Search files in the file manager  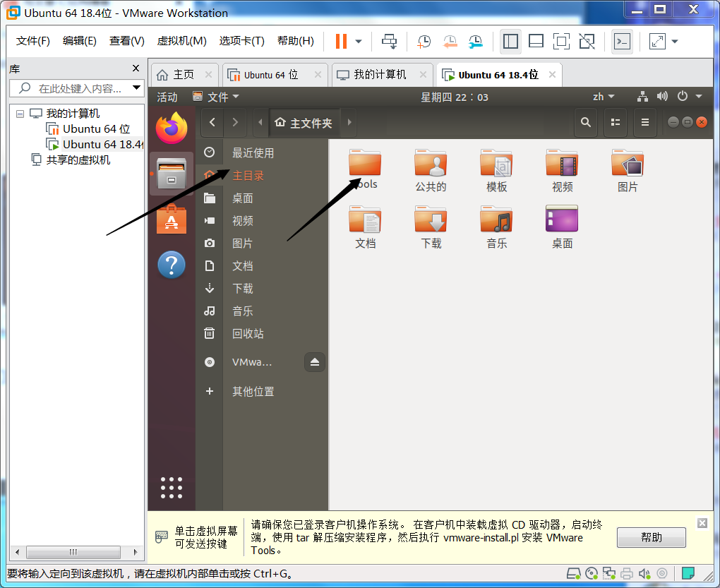(x=585, y=122)
